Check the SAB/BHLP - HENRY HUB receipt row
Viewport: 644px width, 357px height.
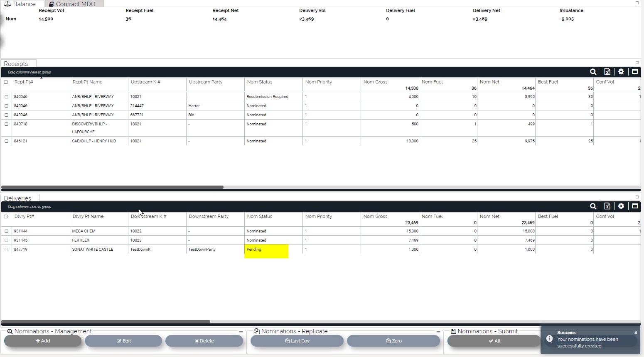pos(6,141)
